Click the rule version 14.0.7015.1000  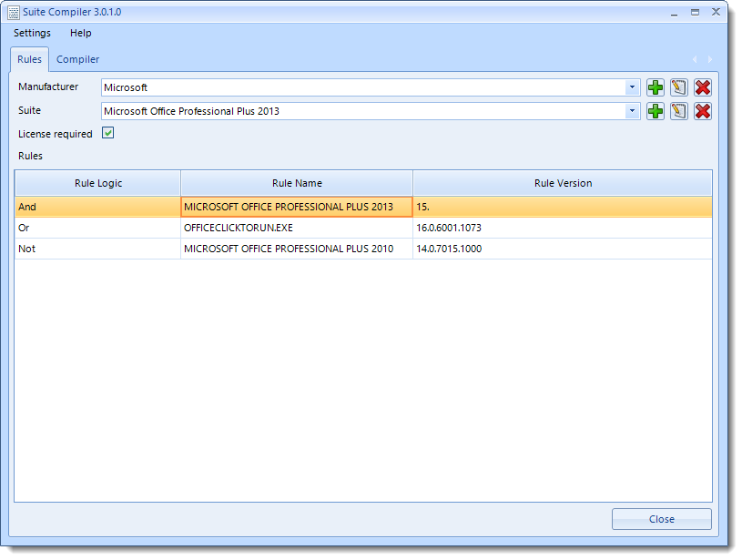(x=563, y=249)
